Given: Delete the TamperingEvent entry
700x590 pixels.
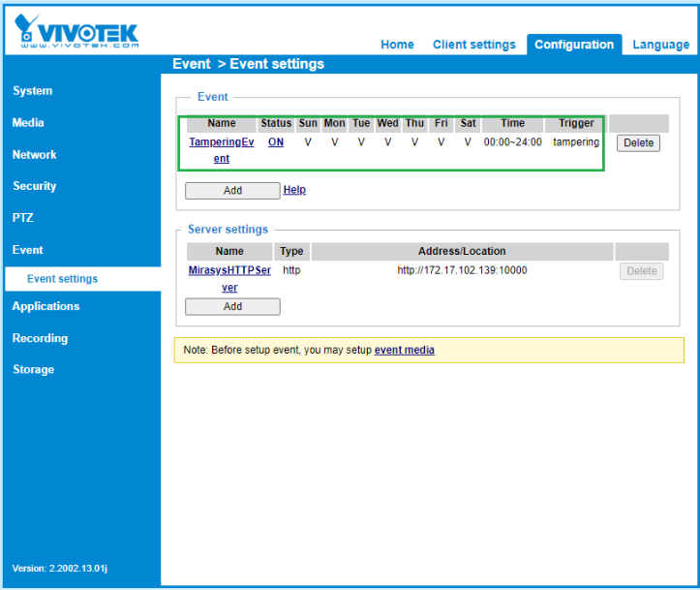Looking at the screenshot, I should (638, 143).
